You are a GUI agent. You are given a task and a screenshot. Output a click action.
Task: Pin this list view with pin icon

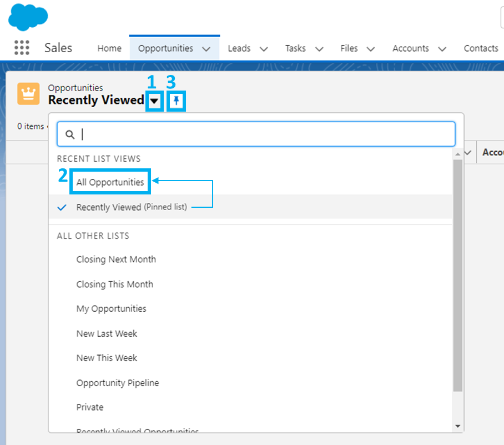(176, 101)
